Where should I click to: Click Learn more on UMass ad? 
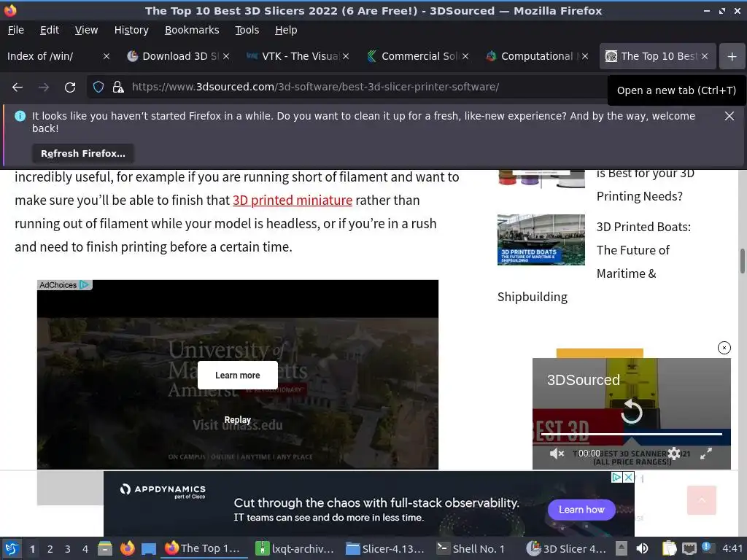tap(237, 376)
